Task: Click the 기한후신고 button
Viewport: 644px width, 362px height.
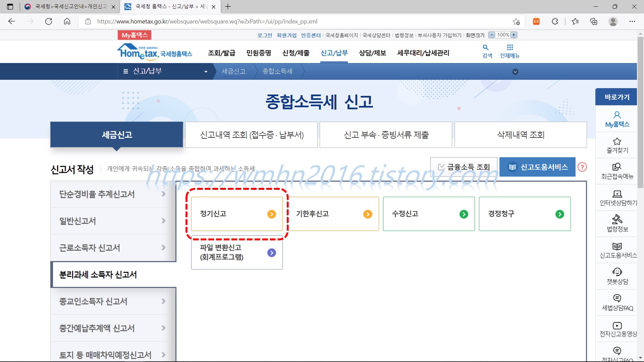Action: (333, 214)
